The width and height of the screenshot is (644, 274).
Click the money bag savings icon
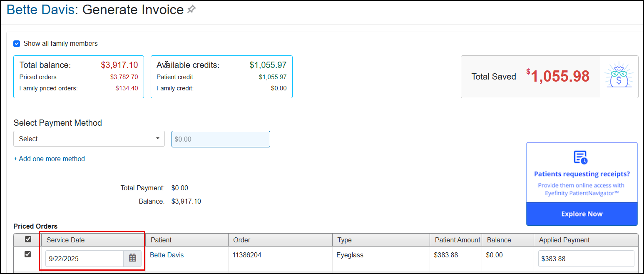pos(619,77)
